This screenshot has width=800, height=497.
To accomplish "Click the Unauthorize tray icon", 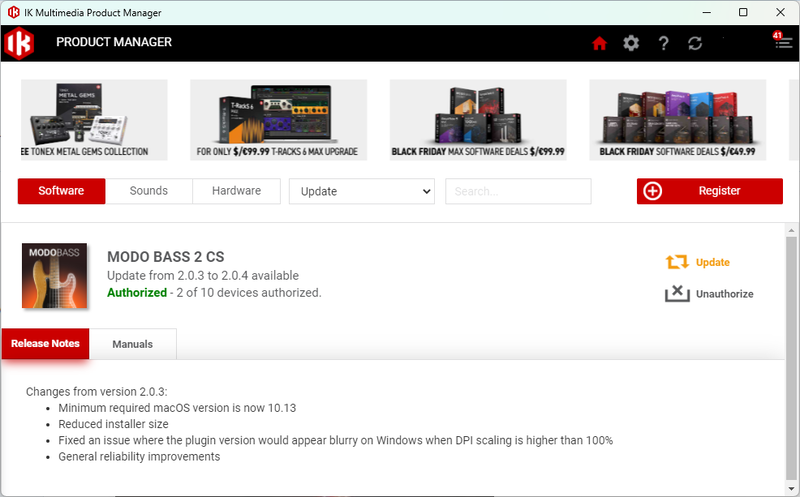I will tap(677, 294).
